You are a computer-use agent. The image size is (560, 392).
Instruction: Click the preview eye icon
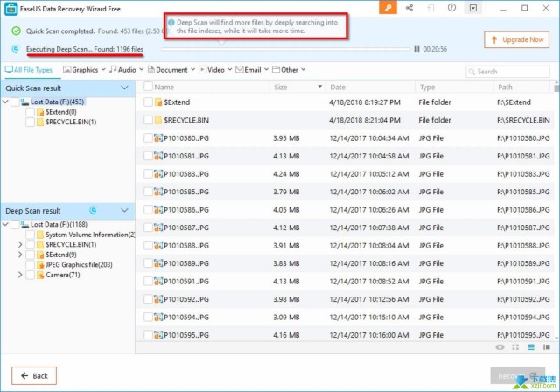click(x=500, y=347)
